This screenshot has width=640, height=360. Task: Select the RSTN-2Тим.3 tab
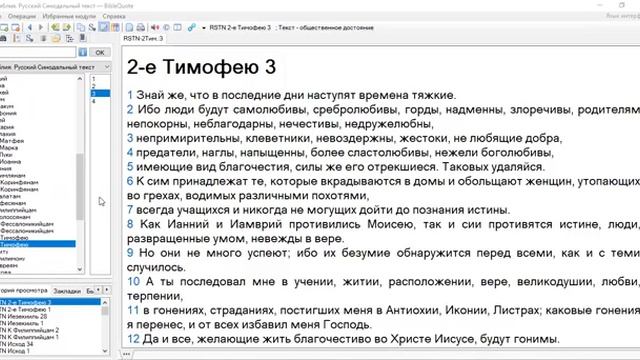(x=143, y=38)
